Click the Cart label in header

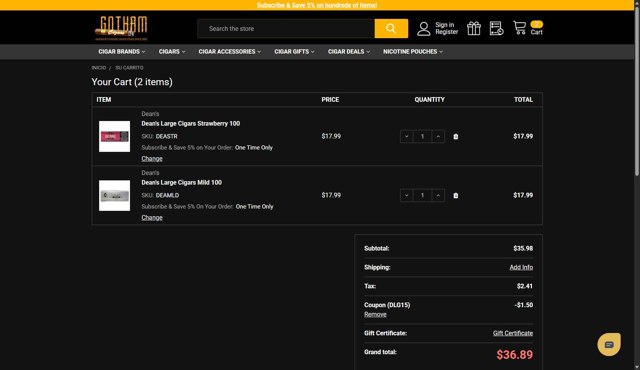coord(537,32)
